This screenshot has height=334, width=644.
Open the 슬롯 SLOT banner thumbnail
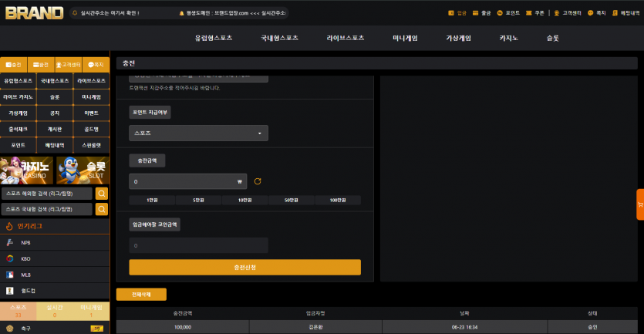83,170
